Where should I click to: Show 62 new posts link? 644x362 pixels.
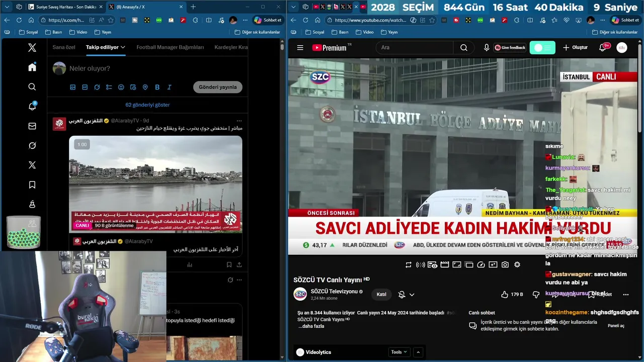point(147,105)
